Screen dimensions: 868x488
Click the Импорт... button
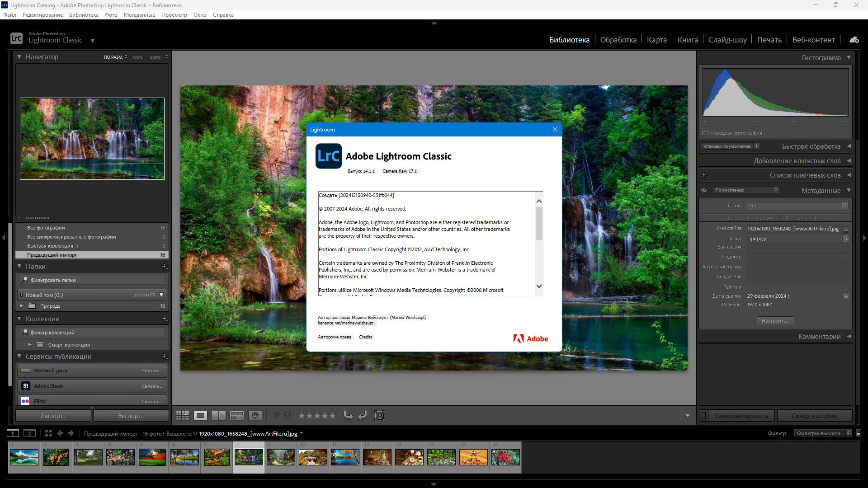(x=53, y=416)
